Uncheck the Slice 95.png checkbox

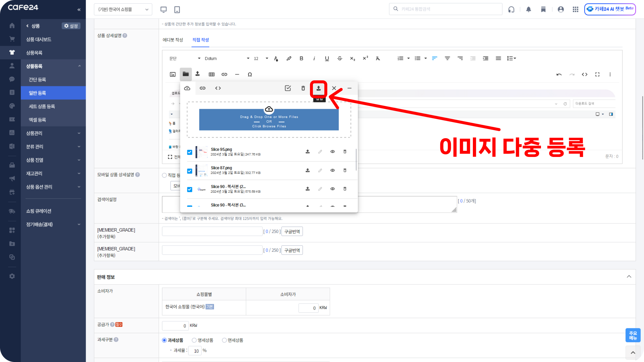click(x=190, y=152)
